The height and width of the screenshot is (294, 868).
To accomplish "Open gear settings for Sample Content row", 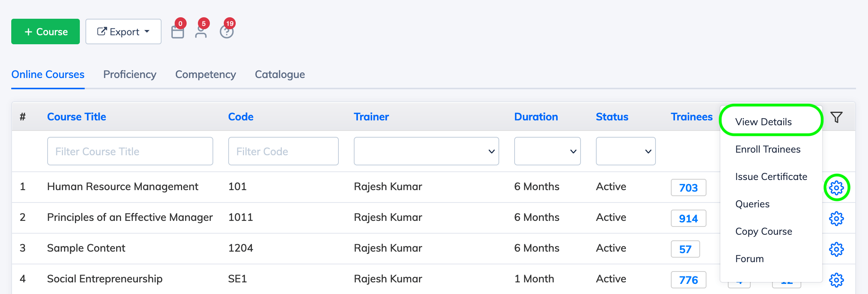I will 837,249.
